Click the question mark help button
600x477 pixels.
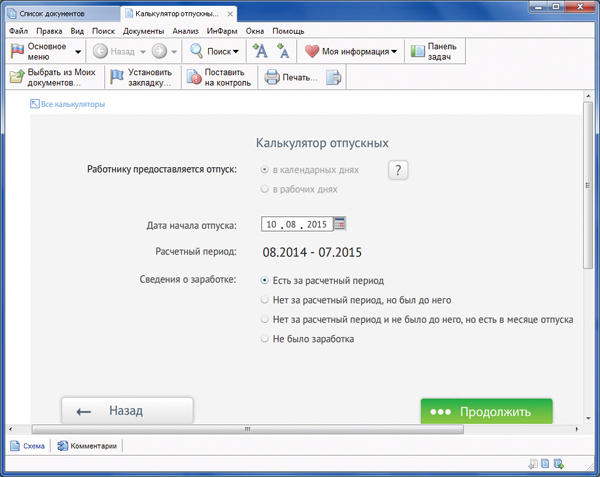click(x=398, y=169)
